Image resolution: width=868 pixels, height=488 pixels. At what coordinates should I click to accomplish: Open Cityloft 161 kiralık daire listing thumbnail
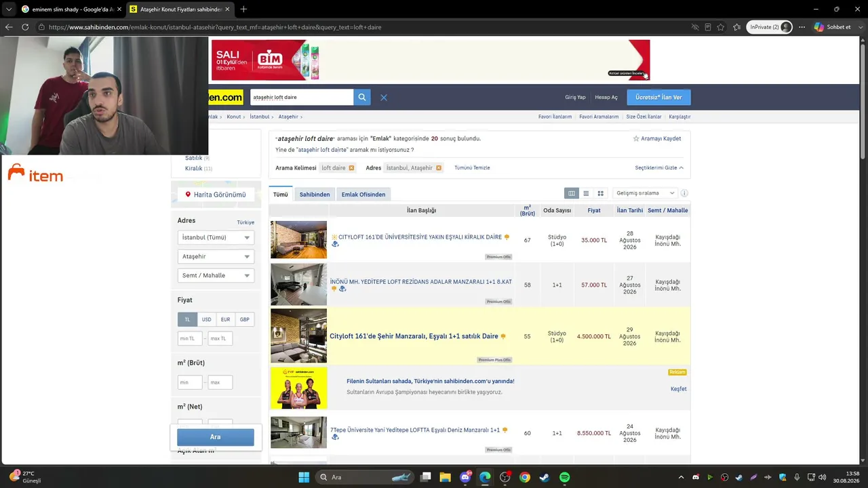[298, 239]
